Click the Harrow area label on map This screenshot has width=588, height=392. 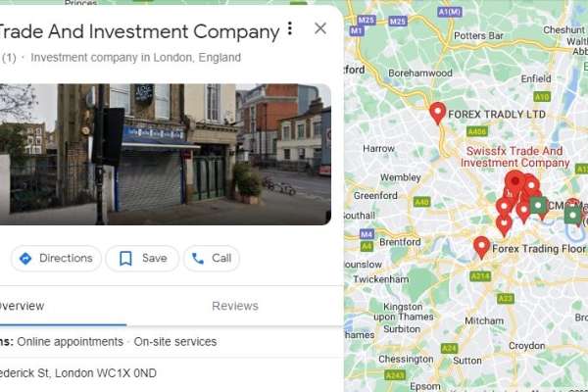pos(378,149)
